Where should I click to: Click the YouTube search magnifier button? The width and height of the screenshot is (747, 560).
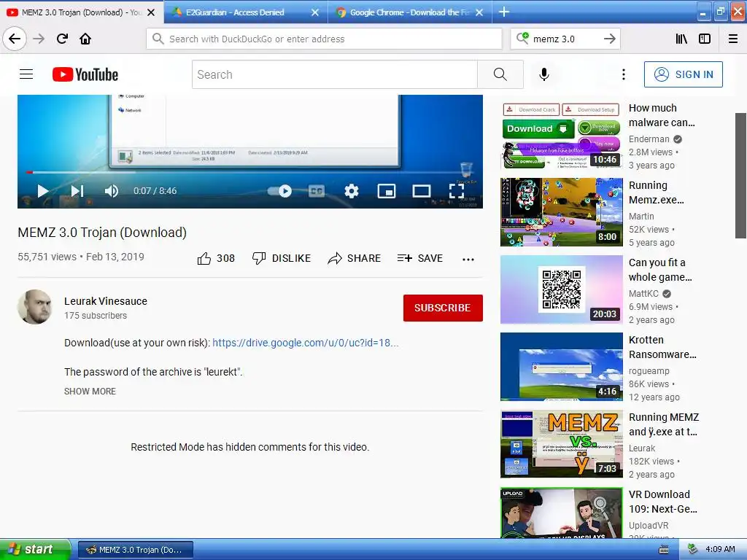500,74
